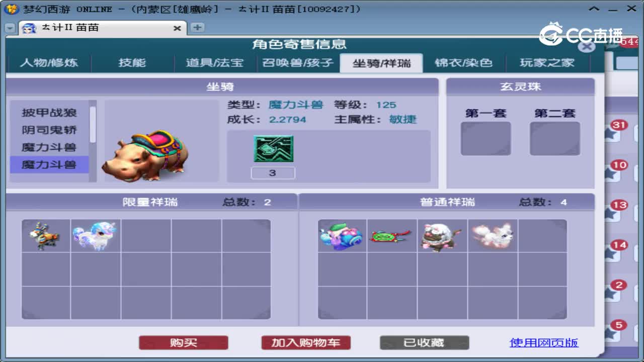Click the 第一套 玄灵珠 slot
This screenshot has height=362, width=644.
click(x=486, y=139)
